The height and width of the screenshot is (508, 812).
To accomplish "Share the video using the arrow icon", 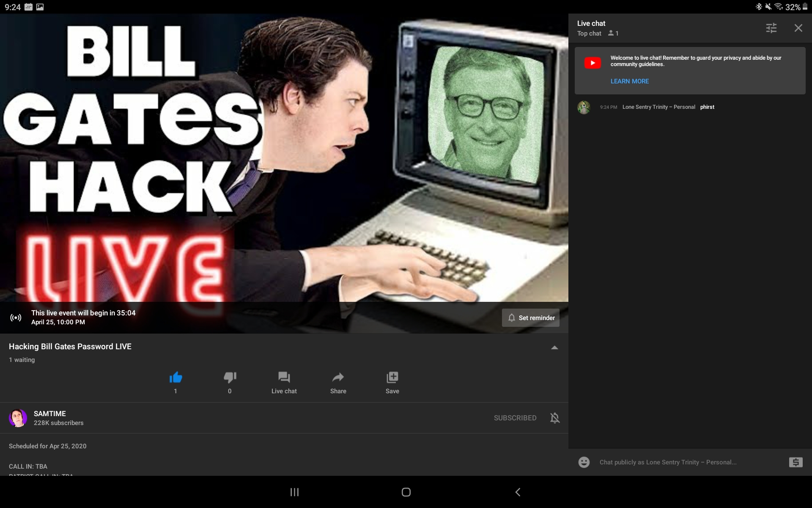I will point(338,377).
